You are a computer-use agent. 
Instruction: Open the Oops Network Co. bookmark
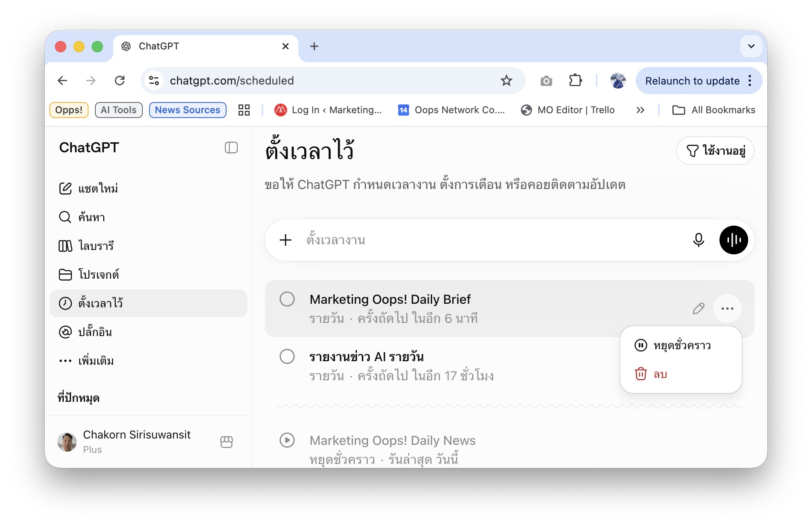pos(451,110)
